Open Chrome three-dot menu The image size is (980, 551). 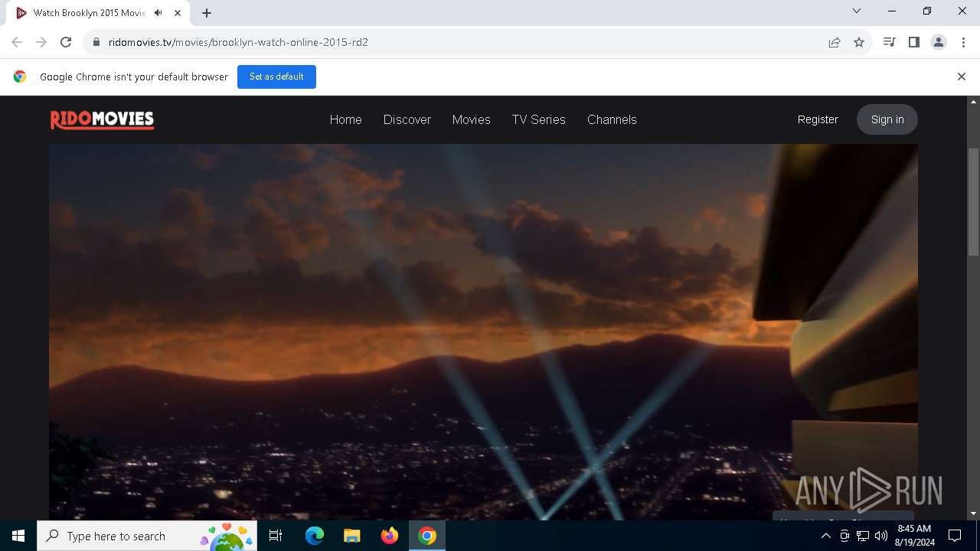963,42
